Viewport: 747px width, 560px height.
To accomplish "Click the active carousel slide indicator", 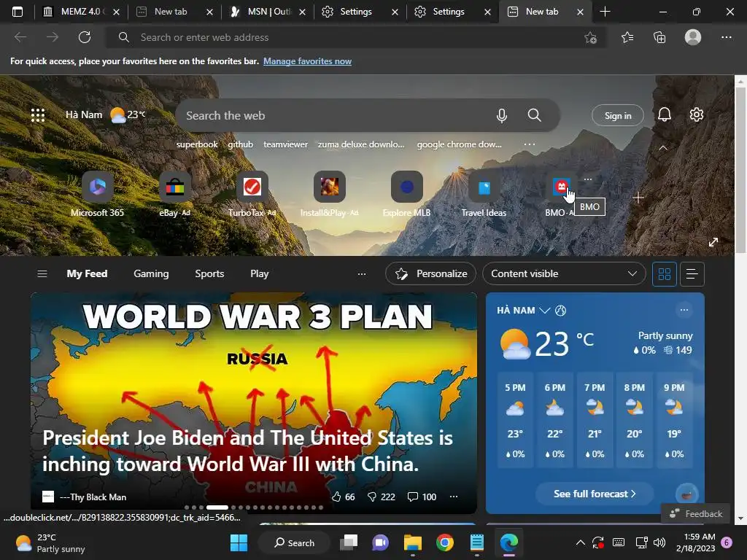I will pos(217,507).
